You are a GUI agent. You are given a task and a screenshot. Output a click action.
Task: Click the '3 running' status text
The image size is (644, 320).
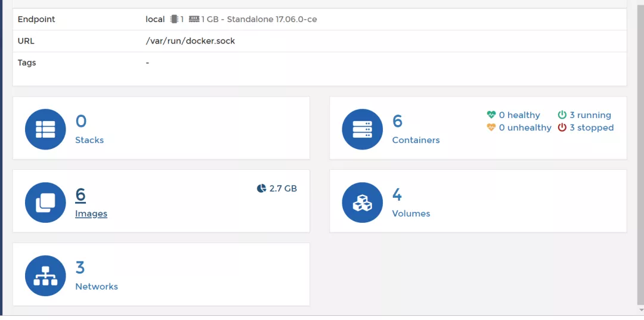[590, 115]
